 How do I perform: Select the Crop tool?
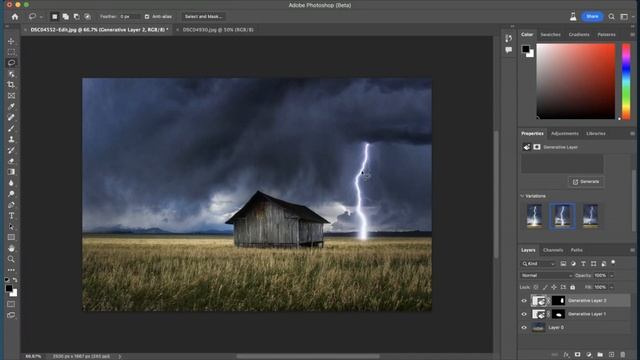(11, 84)
